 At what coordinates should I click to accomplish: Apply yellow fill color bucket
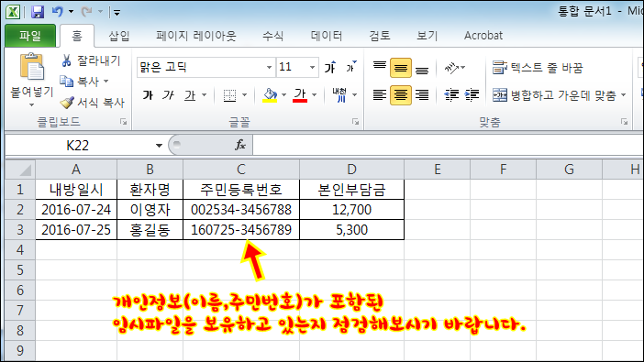pyautogui.click(x=270, y=95)
